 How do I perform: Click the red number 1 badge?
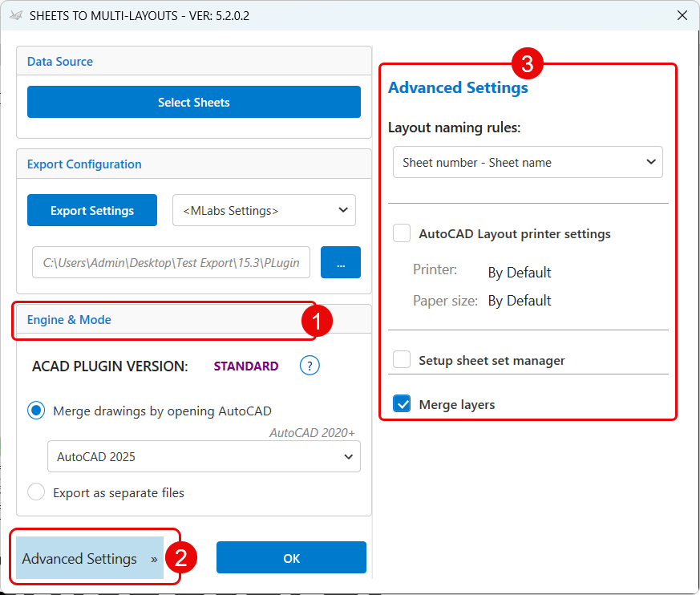click(316, 322)
